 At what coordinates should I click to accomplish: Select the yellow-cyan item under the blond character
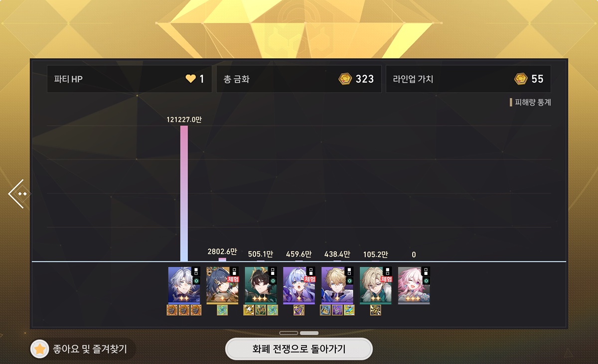coord(349,310)
